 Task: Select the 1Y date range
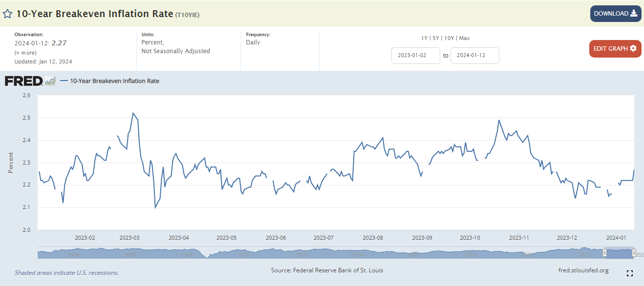click(424, 38)
